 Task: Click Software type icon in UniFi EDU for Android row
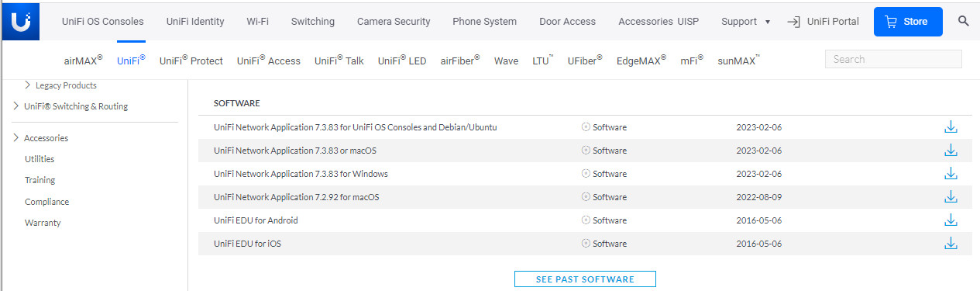(586, 220)
